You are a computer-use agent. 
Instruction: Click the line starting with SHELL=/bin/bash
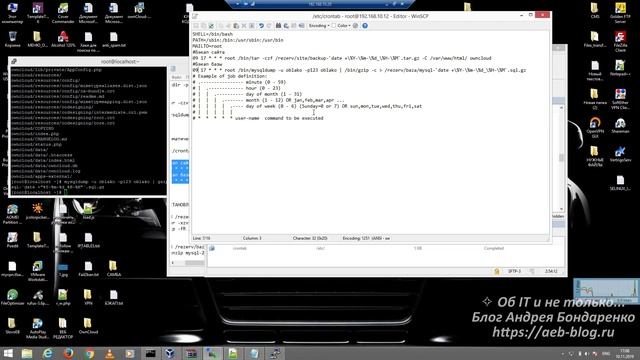[x=213, y=34]
